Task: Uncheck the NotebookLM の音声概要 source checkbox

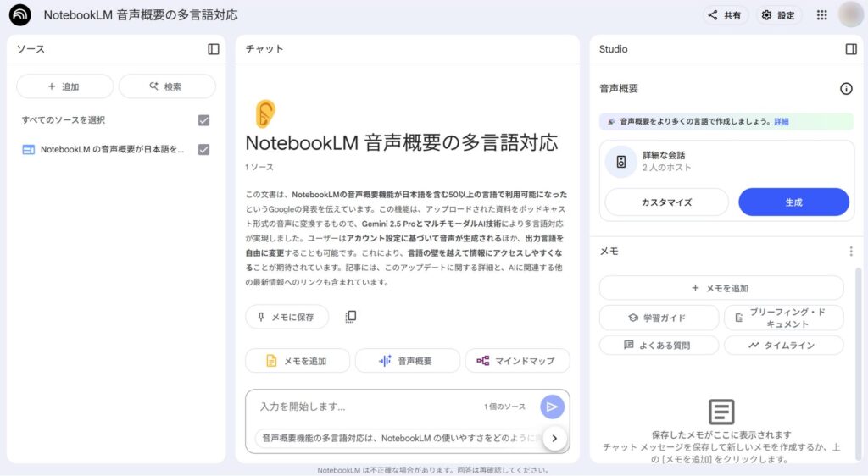Action: 203,150
